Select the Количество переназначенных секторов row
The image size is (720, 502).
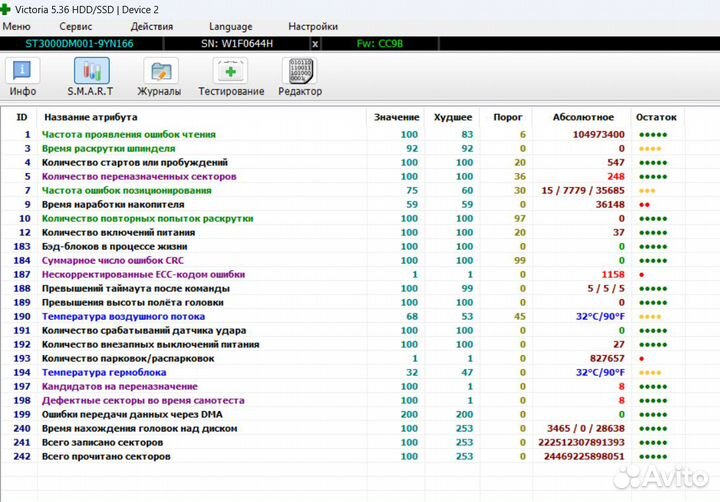click(139, 176)
